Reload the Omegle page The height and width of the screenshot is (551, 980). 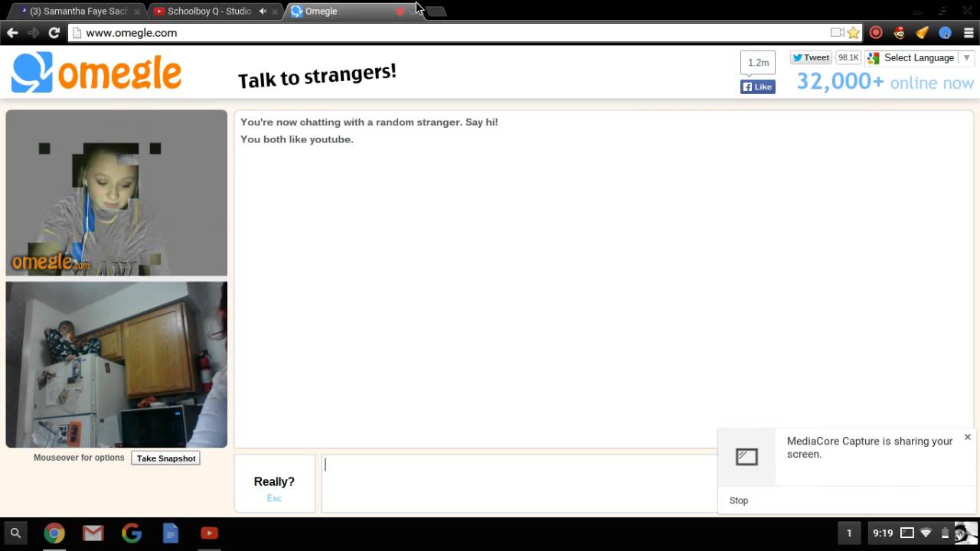[x=54, y=33]
